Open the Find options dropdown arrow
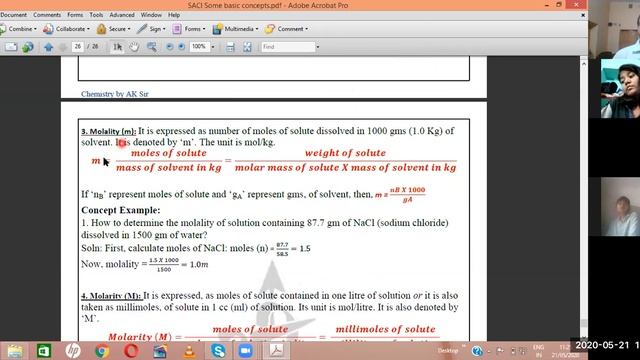 (x=318, y=47)
